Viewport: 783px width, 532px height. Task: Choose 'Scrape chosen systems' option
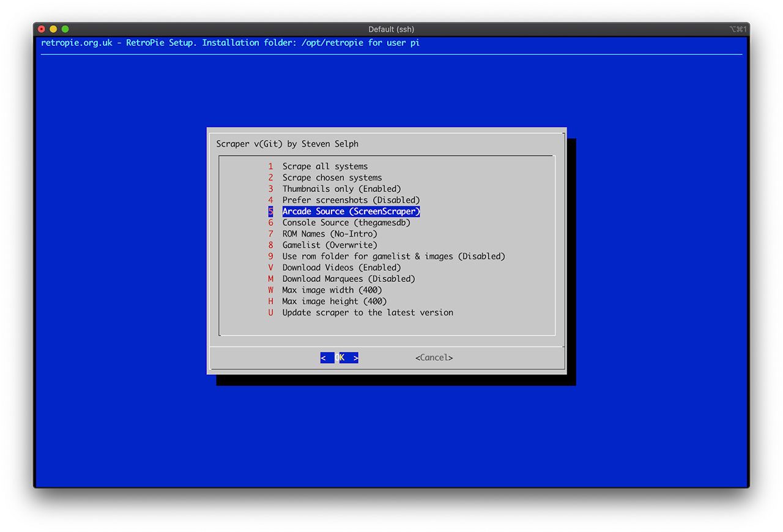(332, 177)
